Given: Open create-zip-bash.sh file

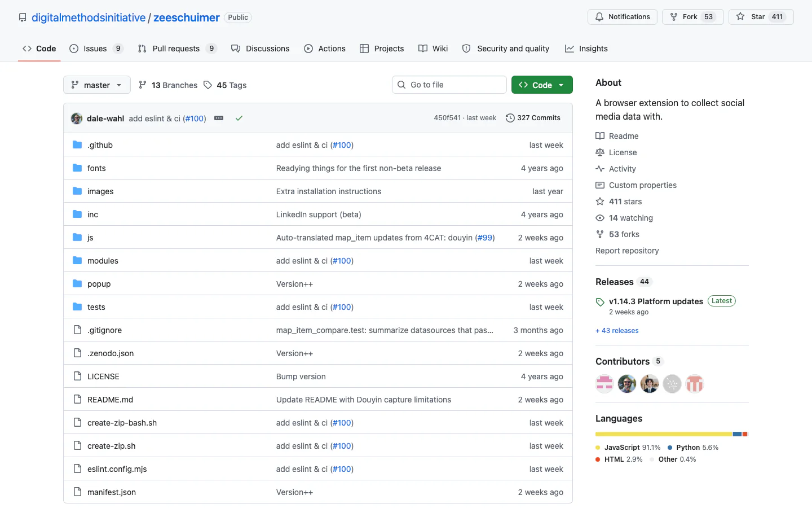Looking at the screenshot, I should (x=122, y=423).
